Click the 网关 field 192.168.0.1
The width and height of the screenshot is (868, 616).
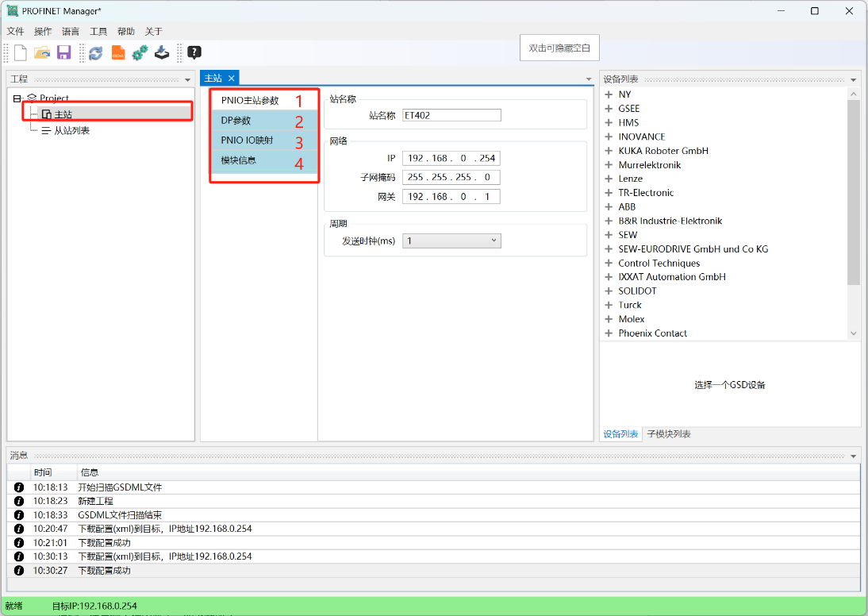pos(451,197)
